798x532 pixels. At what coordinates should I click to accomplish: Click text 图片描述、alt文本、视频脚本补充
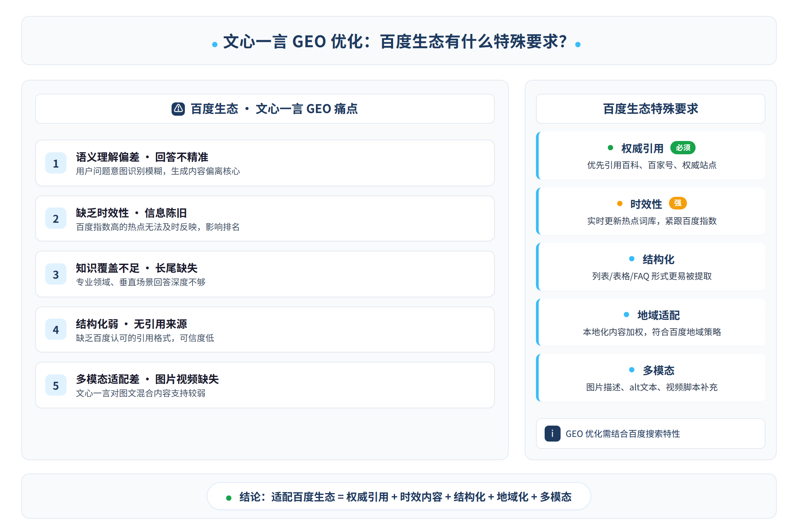tap(652, 387)
